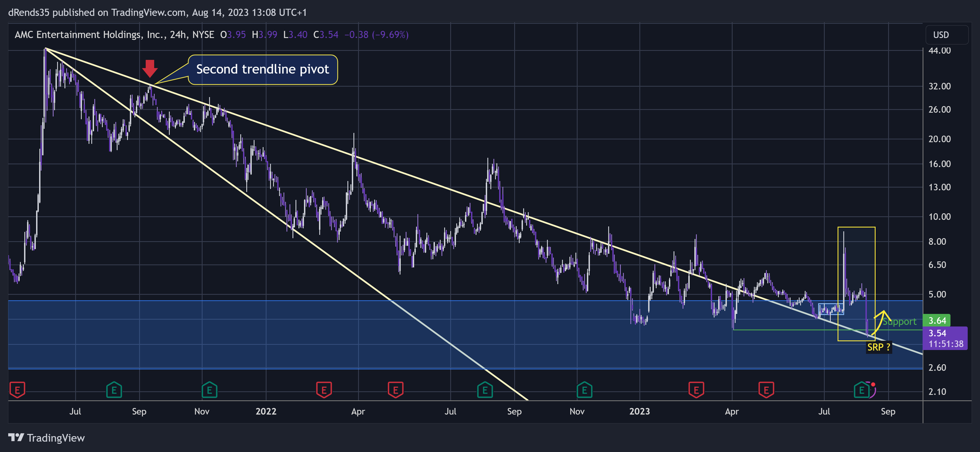Image resolution: width=980 pixels, height=452 pixels.
Task: Click the open value O3.95
Action: pos(233,35)
